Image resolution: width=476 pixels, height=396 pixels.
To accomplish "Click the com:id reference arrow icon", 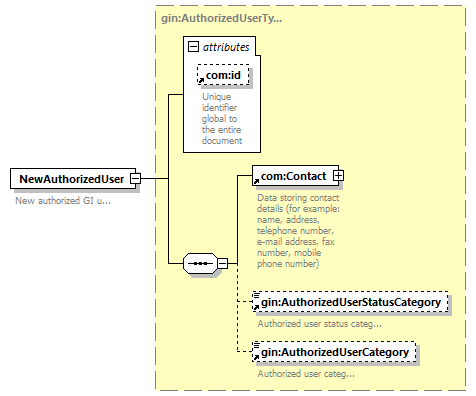I will (201, 80).
